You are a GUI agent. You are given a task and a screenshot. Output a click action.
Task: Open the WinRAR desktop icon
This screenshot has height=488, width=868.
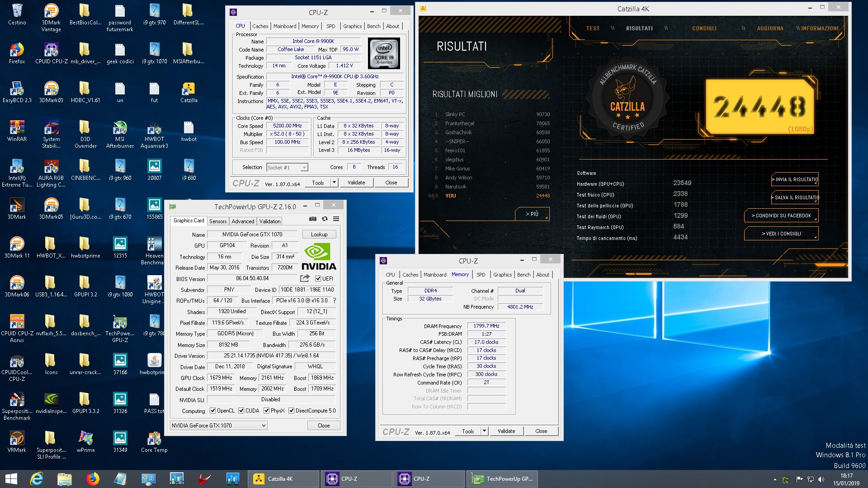coord(17,131)
